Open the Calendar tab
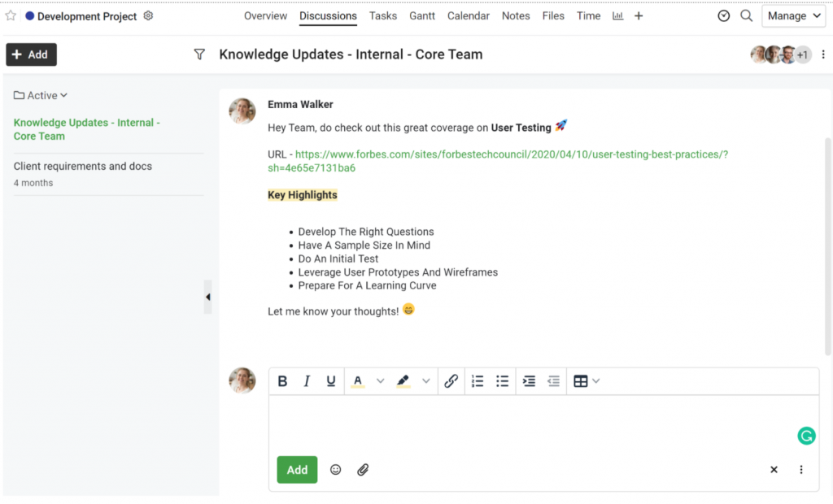 click(468, 16)
